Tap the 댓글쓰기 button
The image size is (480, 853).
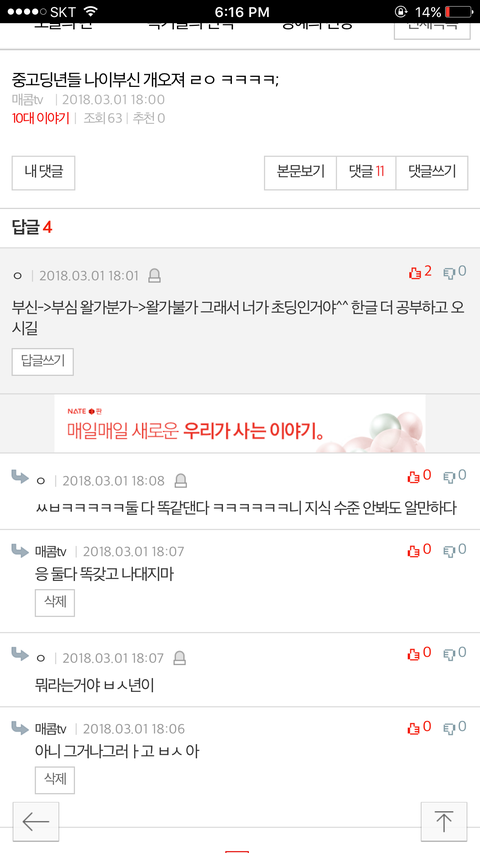(432, 173)
